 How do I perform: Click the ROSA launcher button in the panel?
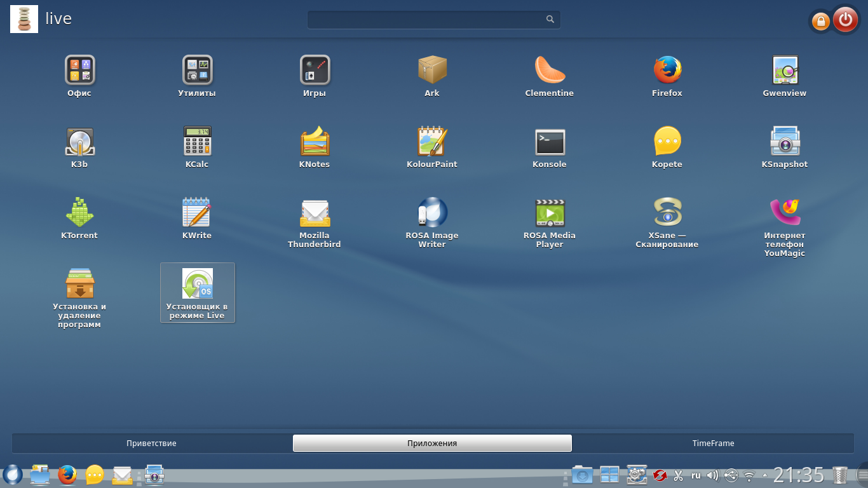13,475
